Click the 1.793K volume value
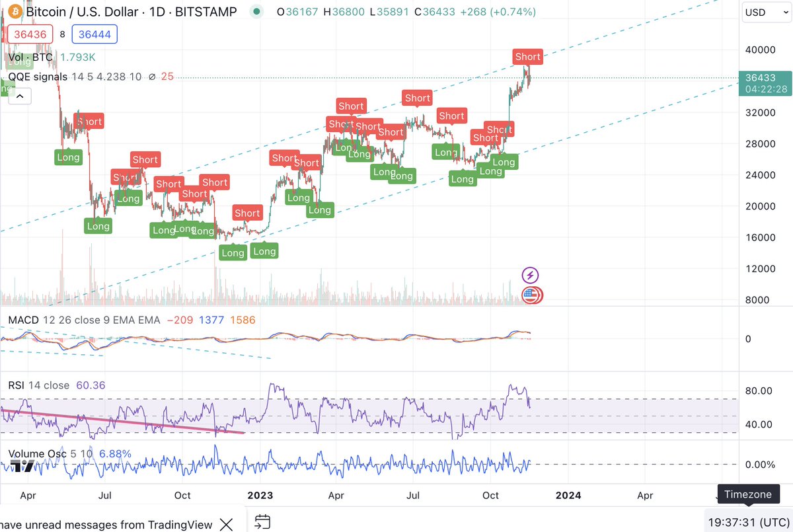This screenshot has height=532, width=793. tap(78, 57)
